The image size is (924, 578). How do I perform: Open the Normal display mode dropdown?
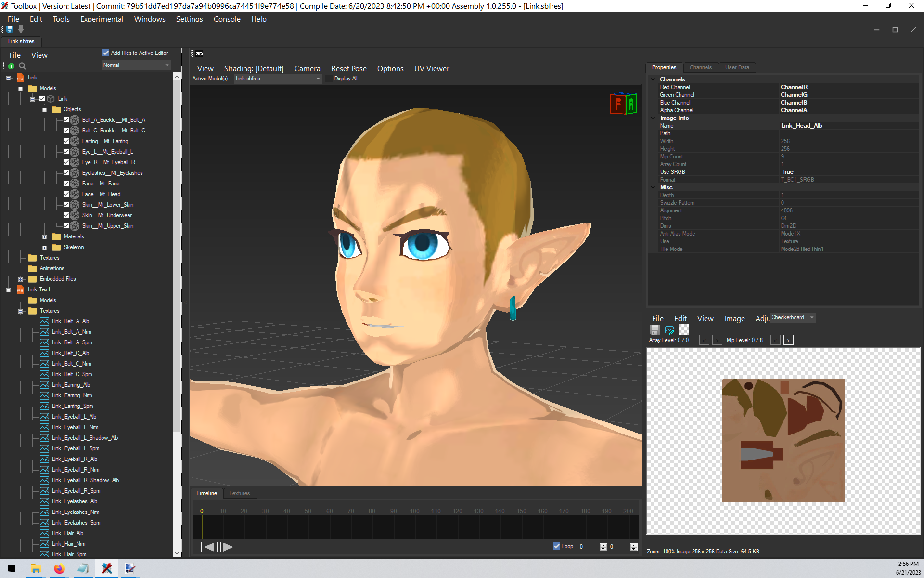136,65
